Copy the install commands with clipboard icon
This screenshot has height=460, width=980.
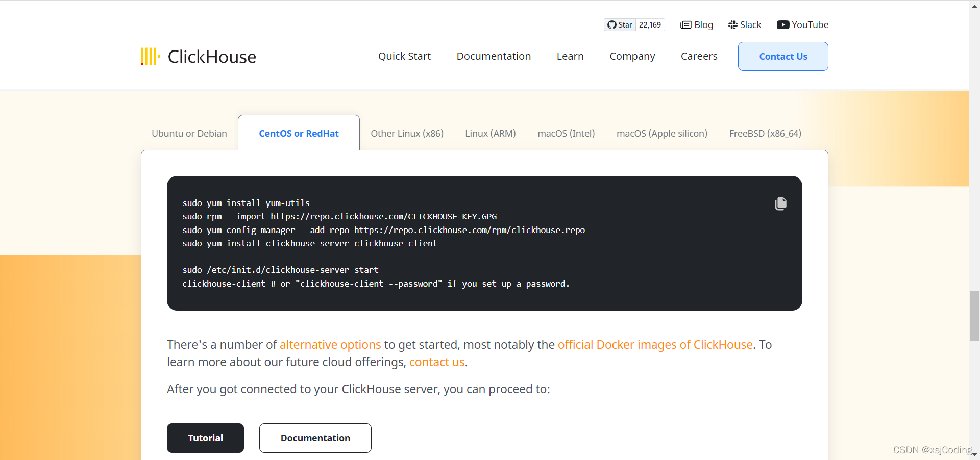pyautogui.click(x=780, y=203)
